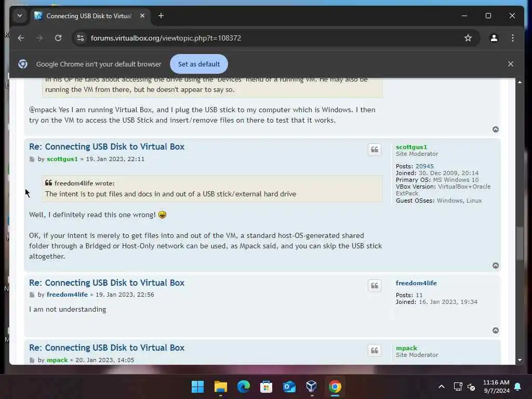
Task: Open the Chrome profile icon
Action: point(494,38)
